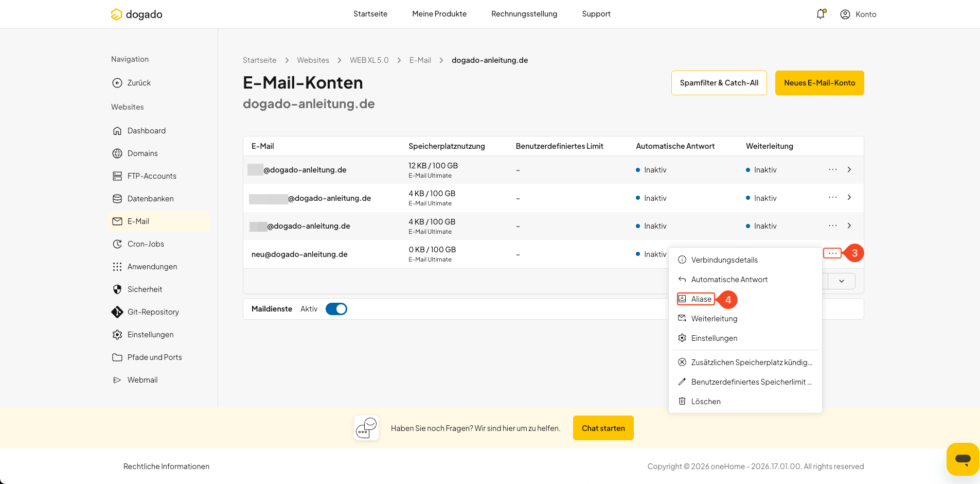This screenshot has height=484, width=980.
Task: Expand details of third account row chevron
Action: [x=849, y=226]
